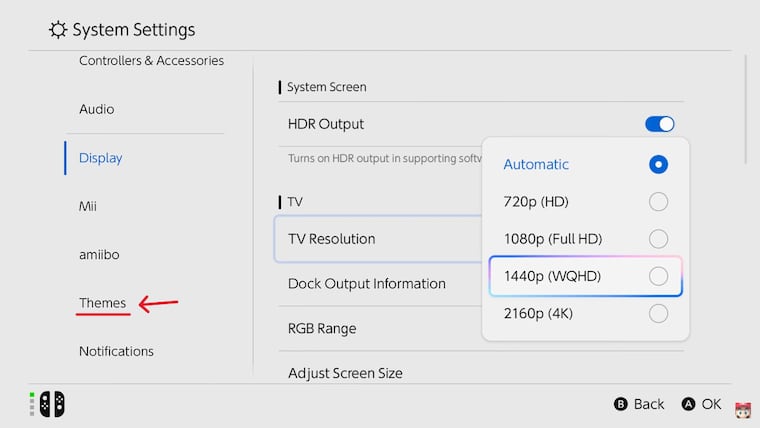This screenshot has width=760, height=428.
Task: Click the Joy-Con controller icon
Action: [x=51, y=404]
